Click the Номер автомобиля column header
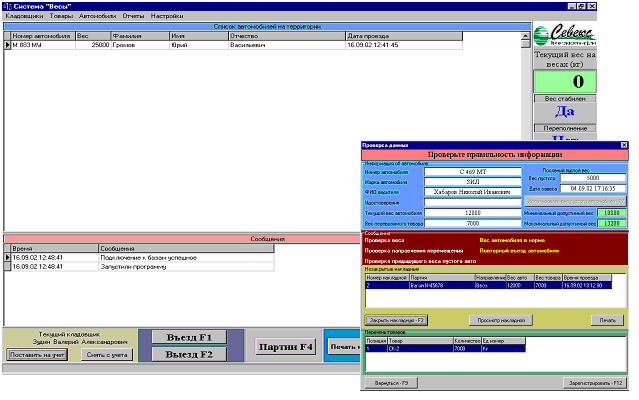 pyautogui.click(x=43, y=36)
